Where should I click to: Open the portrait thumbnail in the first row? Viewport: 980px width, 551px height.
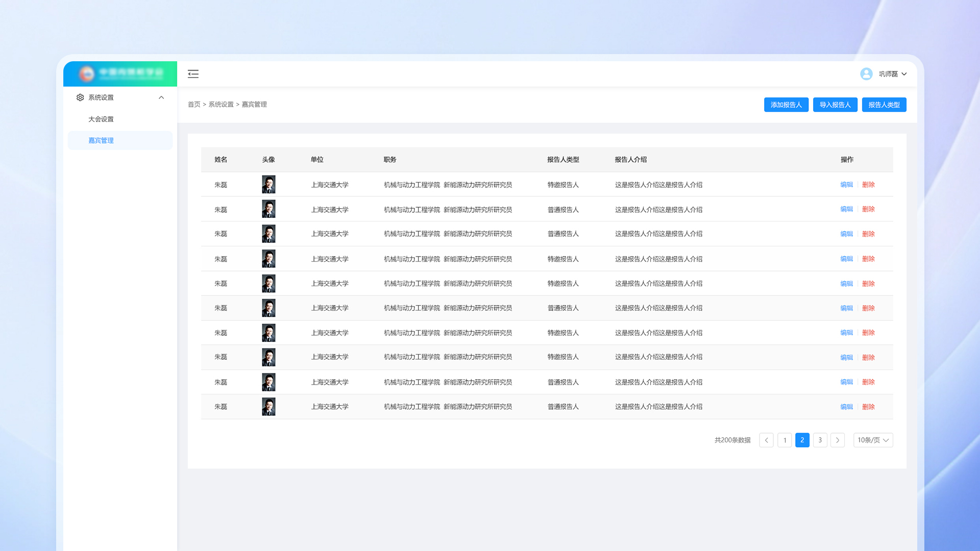click(x=268, y=185)
